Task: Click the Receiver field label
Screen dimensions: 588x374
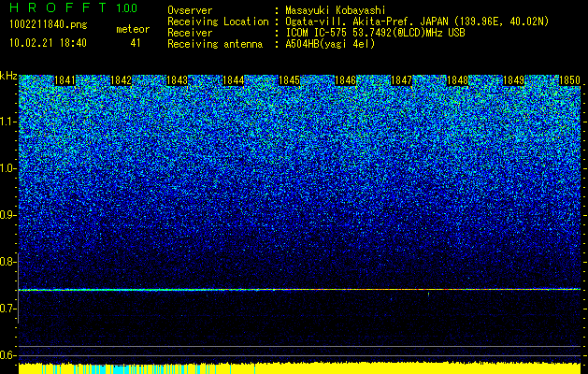Action: coord(190,33)
